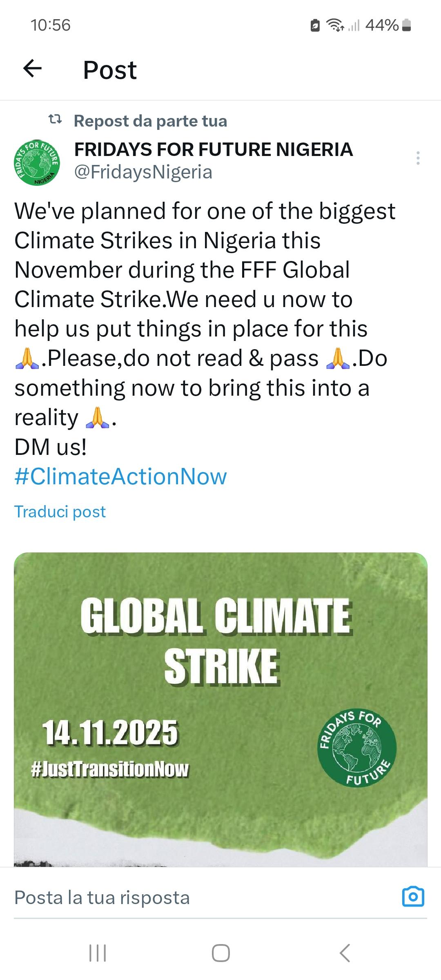
Task: Open the three-dot post options menu
Action: coord(418,158)
